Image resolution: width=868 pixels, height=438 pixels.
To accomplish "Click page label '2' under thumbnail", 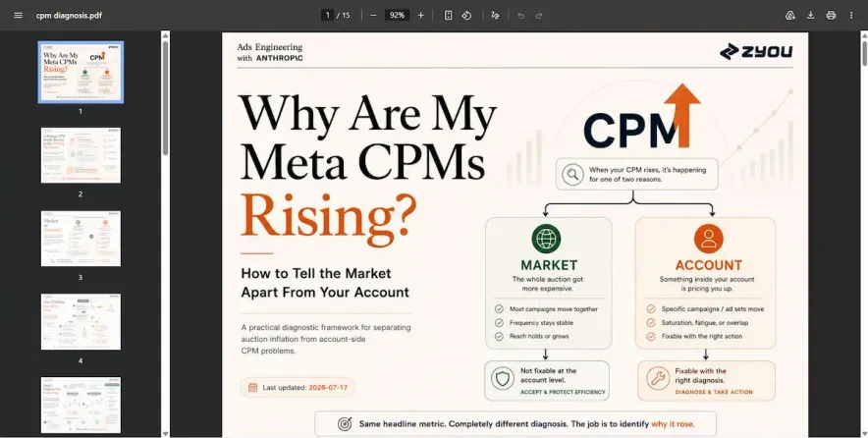I will click(81, 194).
